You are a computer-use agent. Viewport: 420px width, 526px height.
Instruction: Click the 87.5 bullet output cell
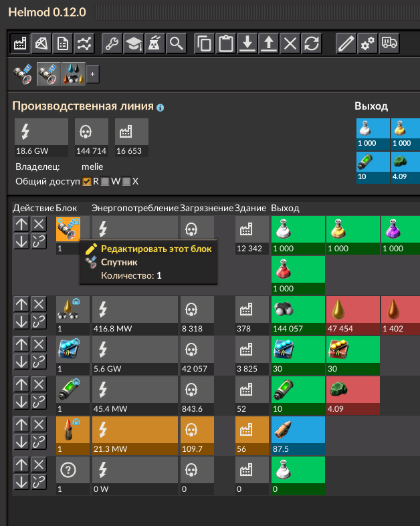298,435
